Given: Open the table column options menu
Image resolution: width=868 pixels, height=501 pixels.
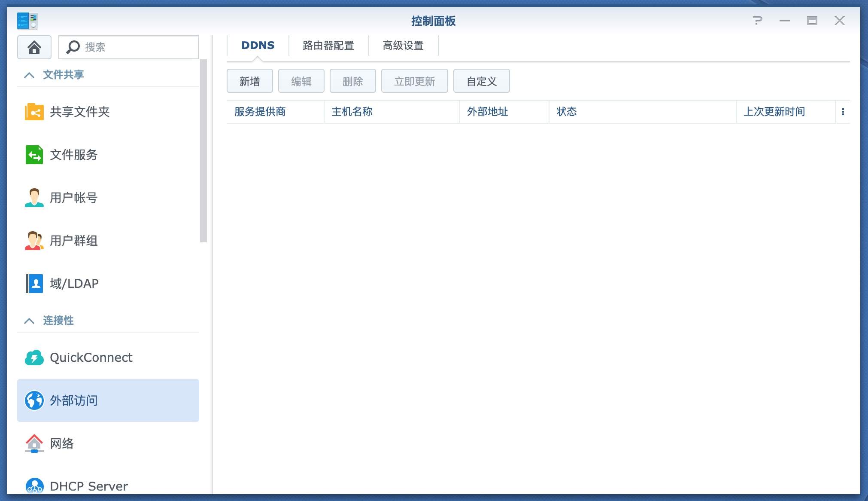Looking at the screenshot, I should coord(843,112).
